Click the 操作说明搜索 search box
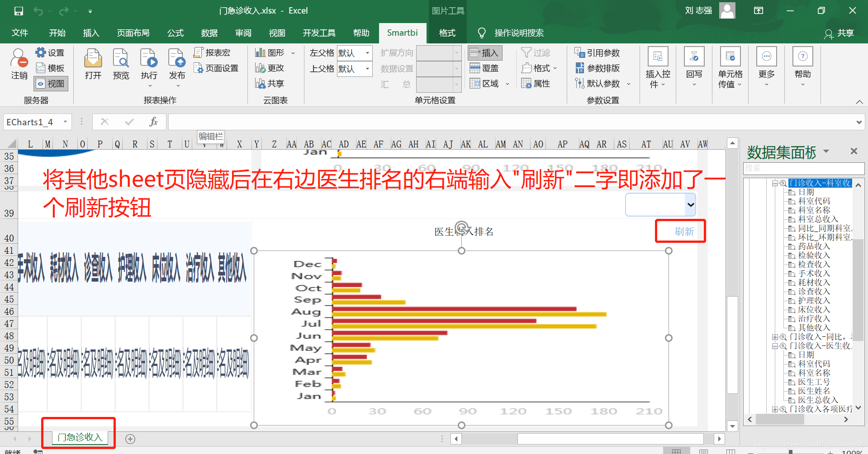868x454 pixels. [519, 33]
